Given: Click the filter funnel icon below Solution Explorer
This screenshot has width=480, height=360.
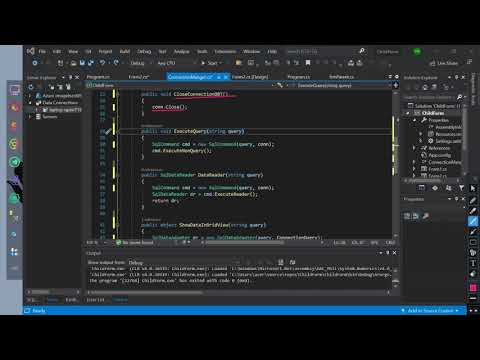Looking at the screenshot, I should (461, 188).
